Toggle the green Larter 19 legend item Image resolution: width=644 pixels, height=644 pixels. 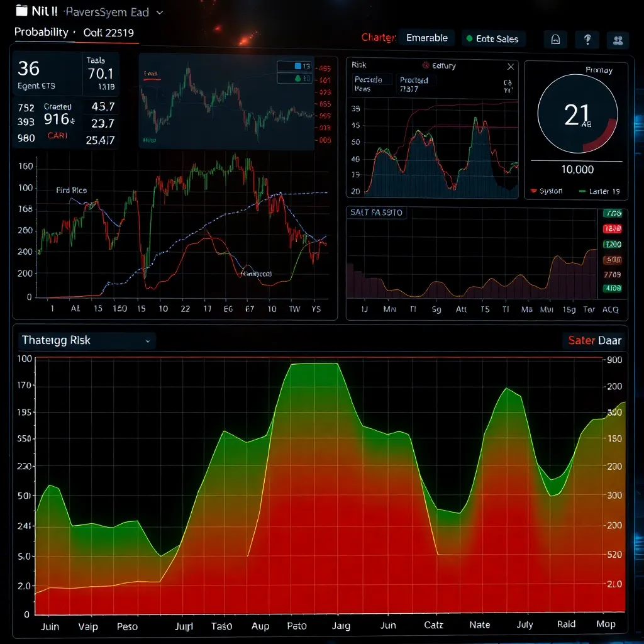[582, 191]
